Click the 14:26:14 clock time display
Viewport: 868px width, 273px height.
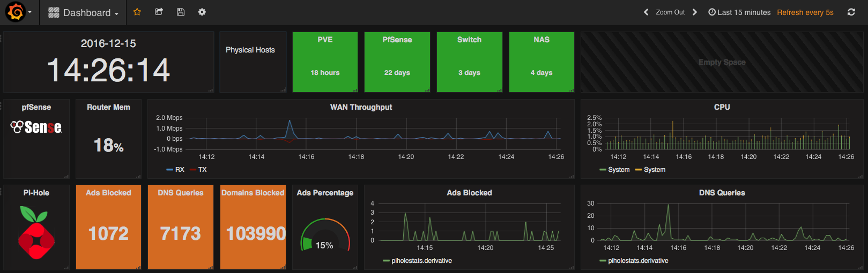(108, 70)
